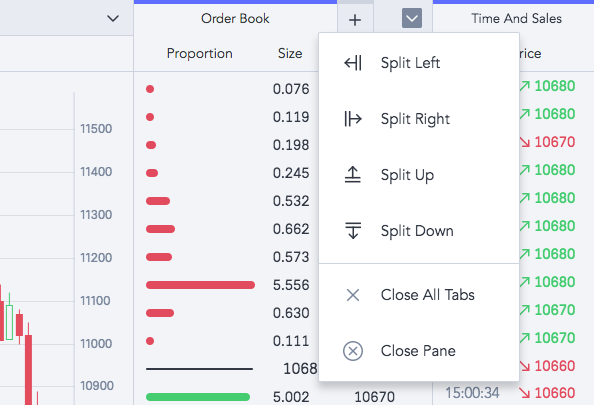Click the 11500 price axis label
The height and width of the screenshot is (405, 594).
96,129
